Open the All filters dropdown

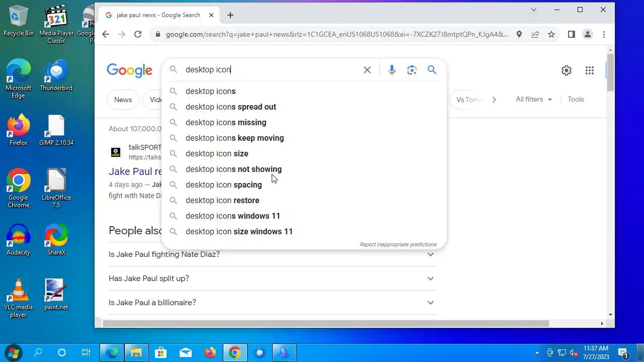[x=534, y=100]
